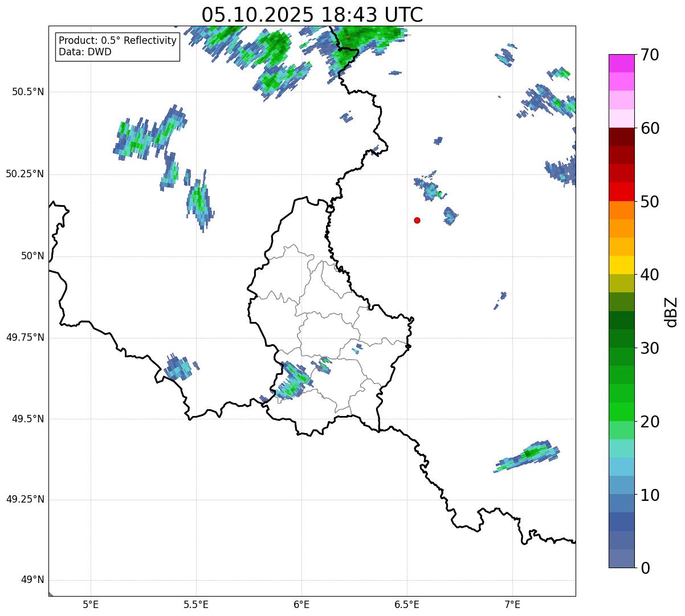Click the 6°E longitude tick label

click(x=301, y=604)
